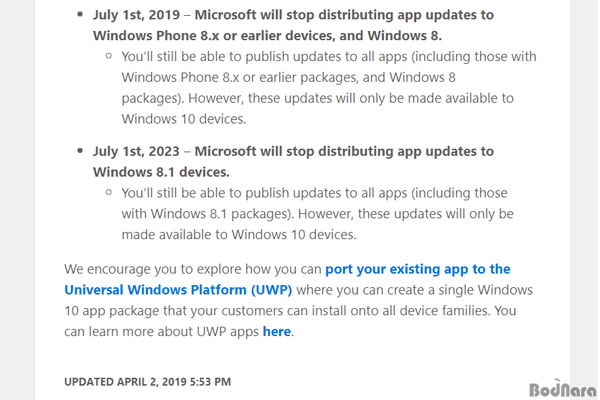Click the "Windows 8.1 devices." bold text
600x400 pixels.
[x=161, y=172]
